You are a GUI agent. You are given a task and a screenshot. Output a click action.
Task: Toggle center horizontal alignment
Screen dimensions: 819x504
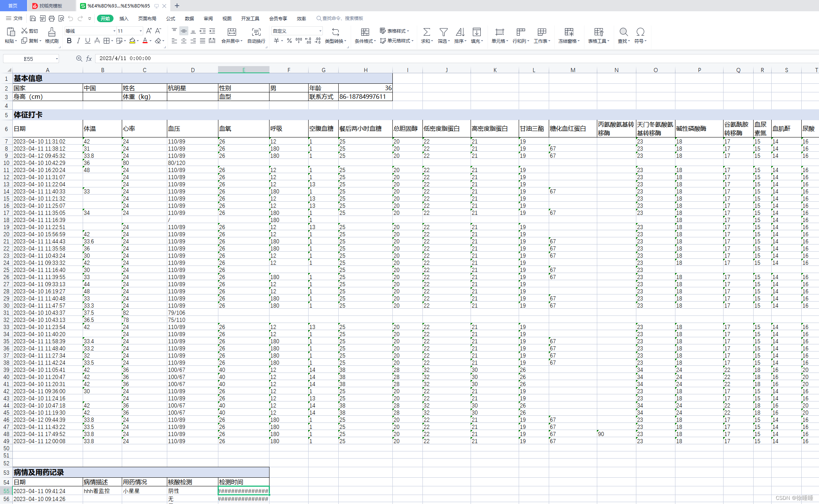[184, 41]
